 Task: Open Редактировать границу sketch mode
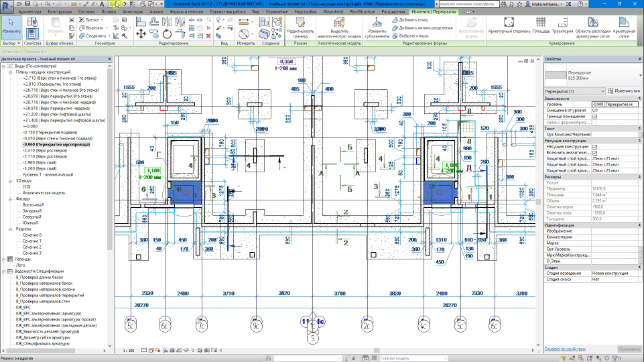tap(300, 27)
